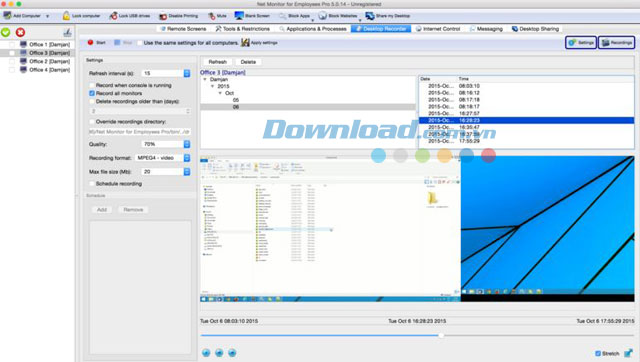Collapse the Oct tree node
This screenshot has height=362, width=640.
coord(220,93)
